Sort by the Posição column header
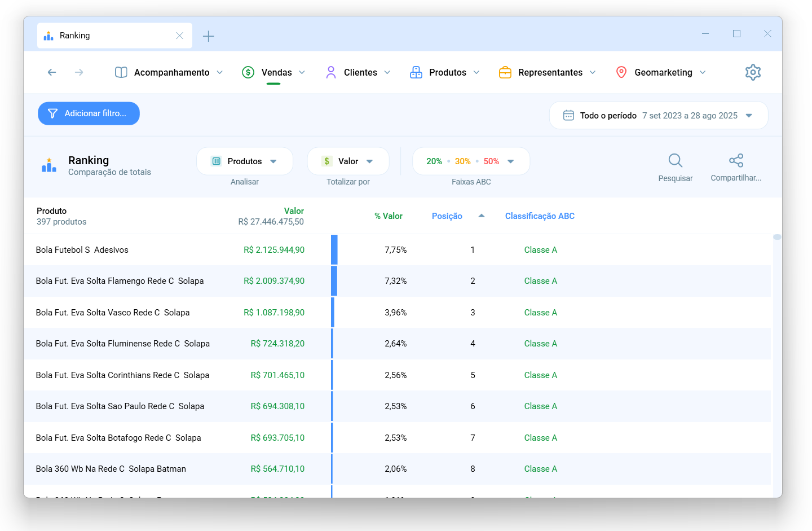The image size is (812, 531). [447, 216]
